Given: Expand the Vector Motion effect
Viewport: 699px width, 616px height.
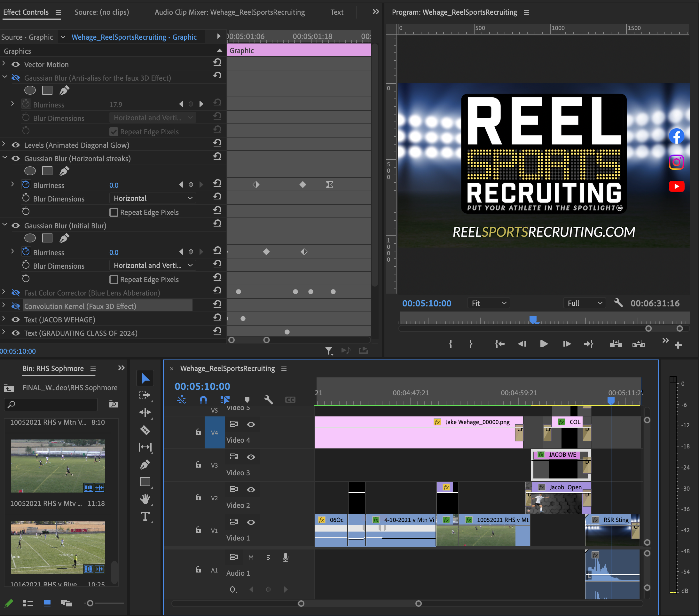Looking at the screenshot, I should click(4, 64).
